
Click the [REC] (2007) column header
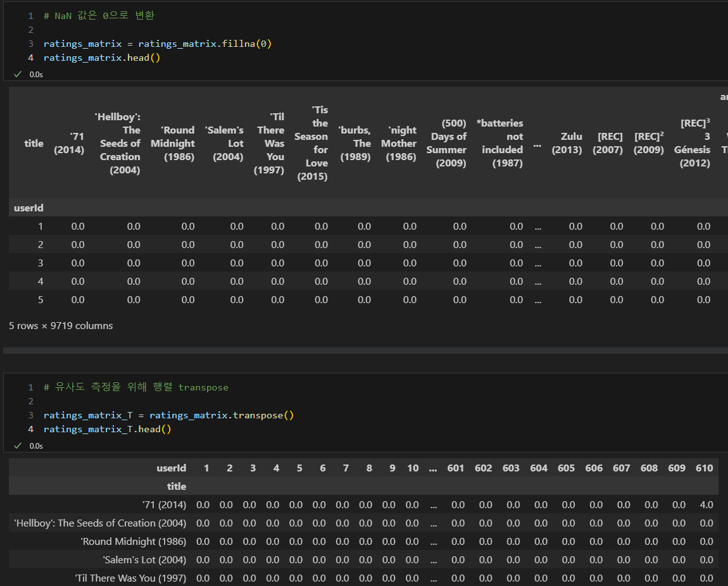(608, 143)
